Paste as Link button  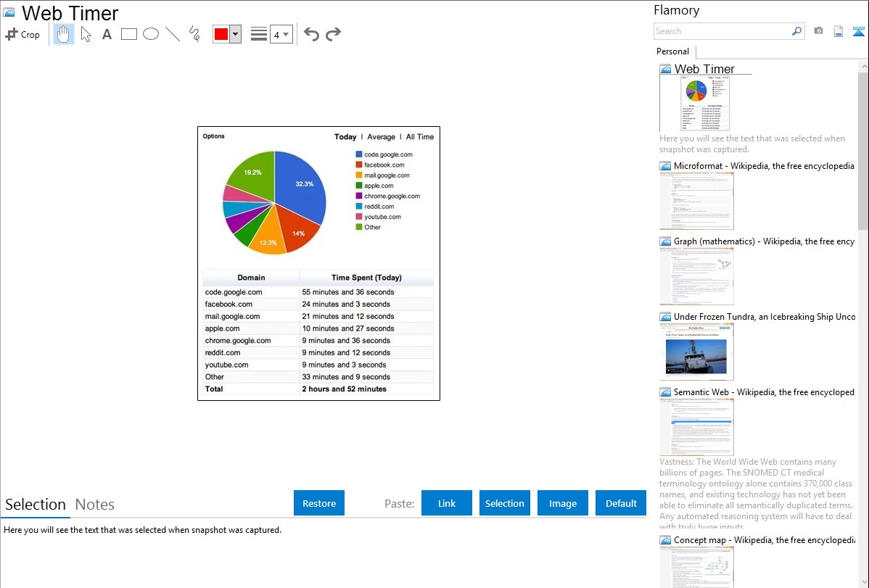[x=447, y=503]
